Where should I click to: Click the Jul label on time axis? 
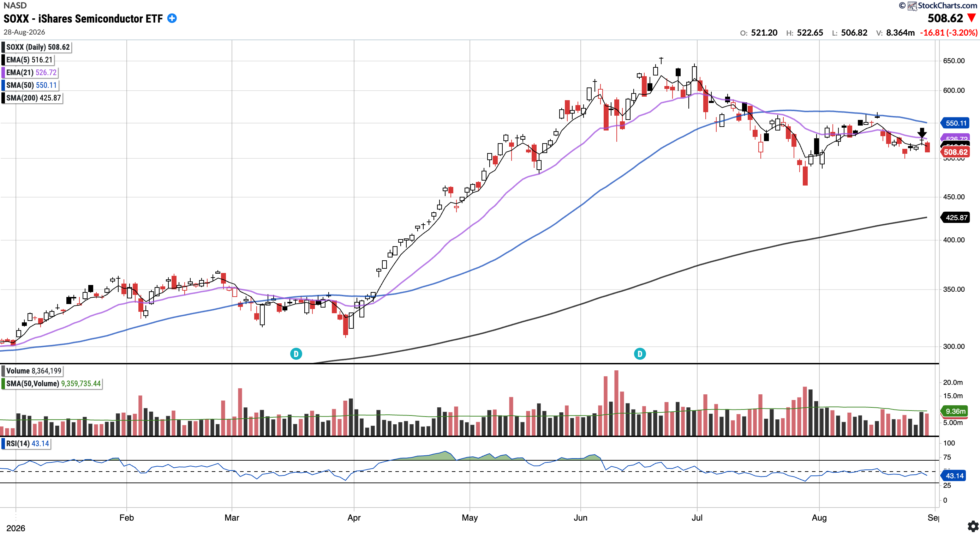(x=697, y=518)
